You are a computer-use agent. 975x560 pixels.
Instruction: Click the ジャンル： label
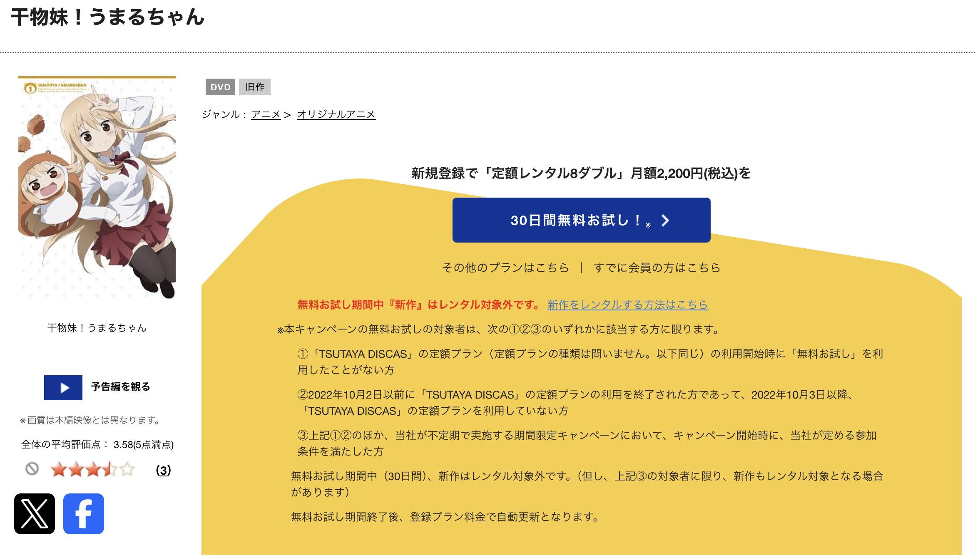coord(224,114)
